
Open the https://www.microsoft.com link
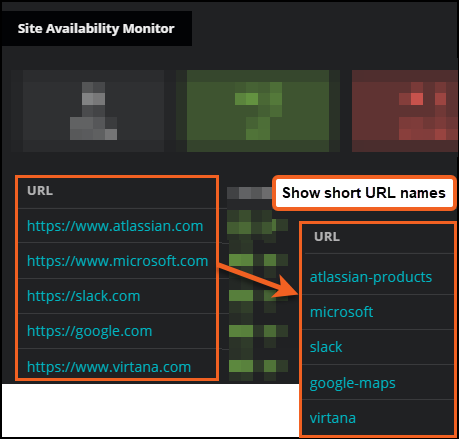[117, 261]
